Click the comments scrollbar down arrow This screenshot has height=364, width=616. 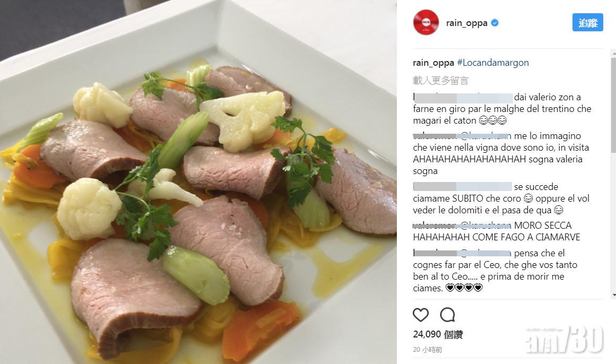pyautogui.click(x=613, y=295)
